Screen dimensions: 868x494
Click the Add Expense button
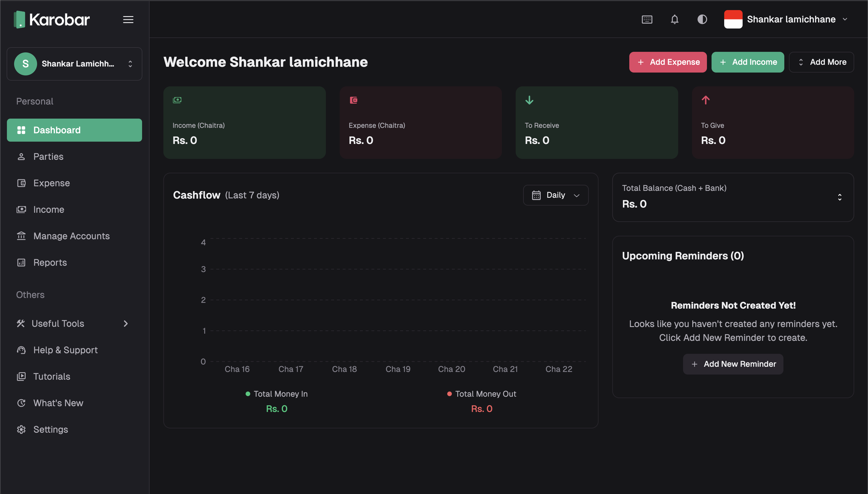(x=668, y=62)
